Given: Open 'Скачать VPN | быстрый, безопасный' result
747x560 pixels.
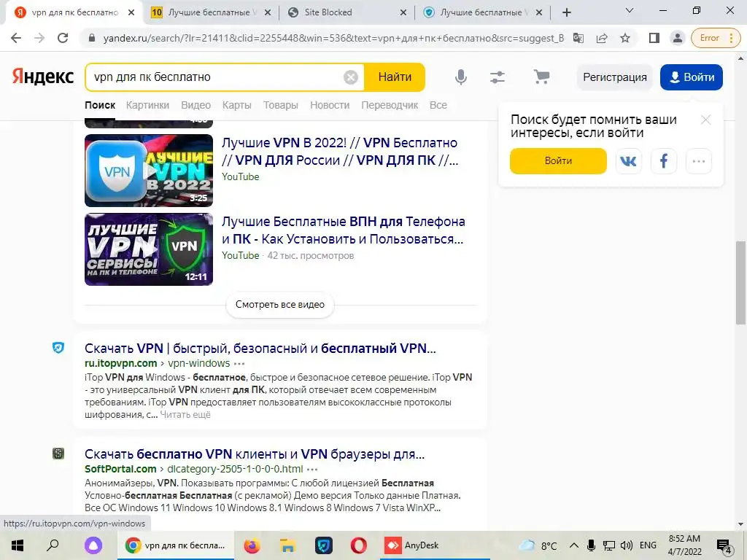Looking at the screenshot, I should click(x=260, y=348).
